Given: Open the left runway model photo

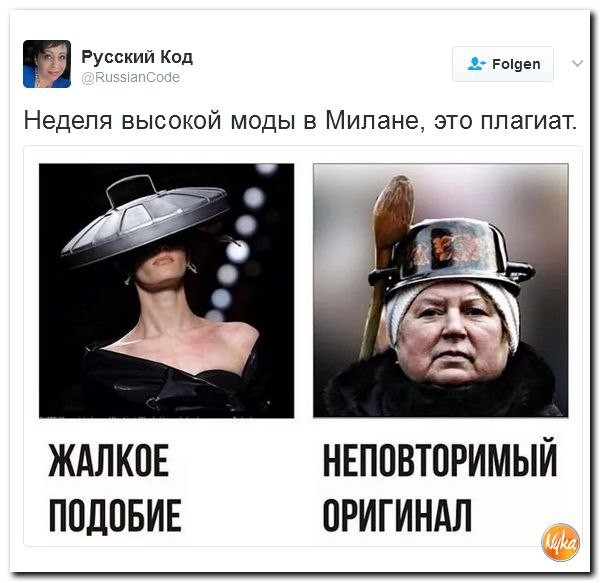Looking at the screenshot, I should 167,291.
